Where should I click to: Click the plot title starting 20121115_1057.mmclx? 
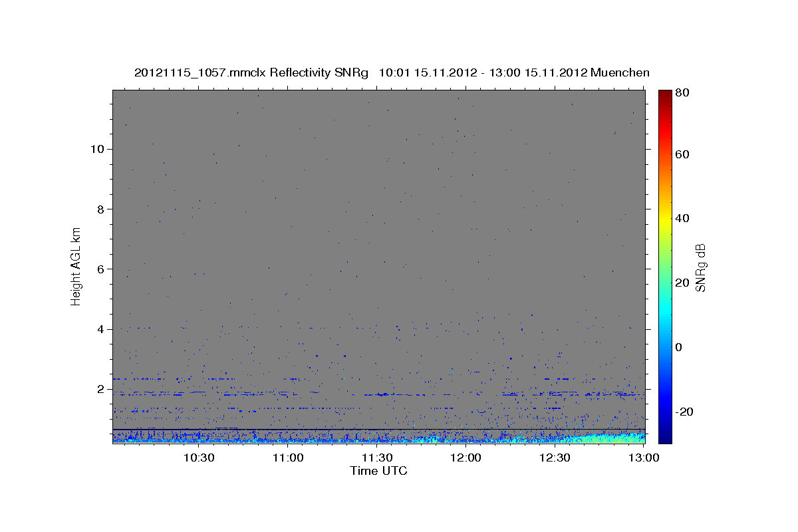(x=392, y=72)
